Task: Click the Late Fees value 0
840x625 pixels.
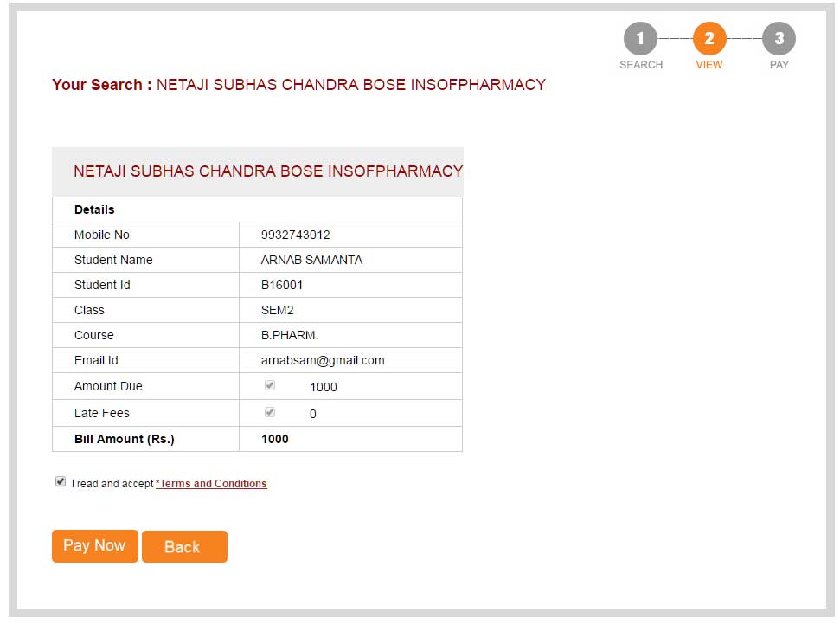Action: pos(313,414)
